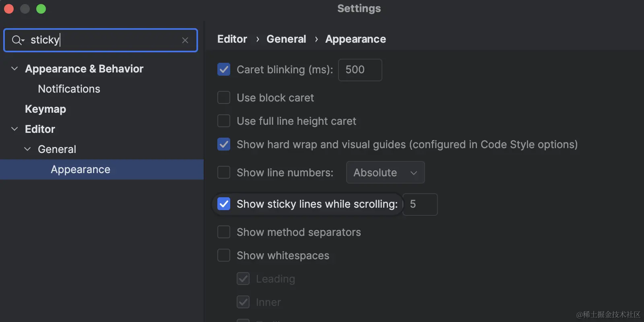
Task: Open the line numbers Absolute dropdown
Action: [x=385, y=173]
